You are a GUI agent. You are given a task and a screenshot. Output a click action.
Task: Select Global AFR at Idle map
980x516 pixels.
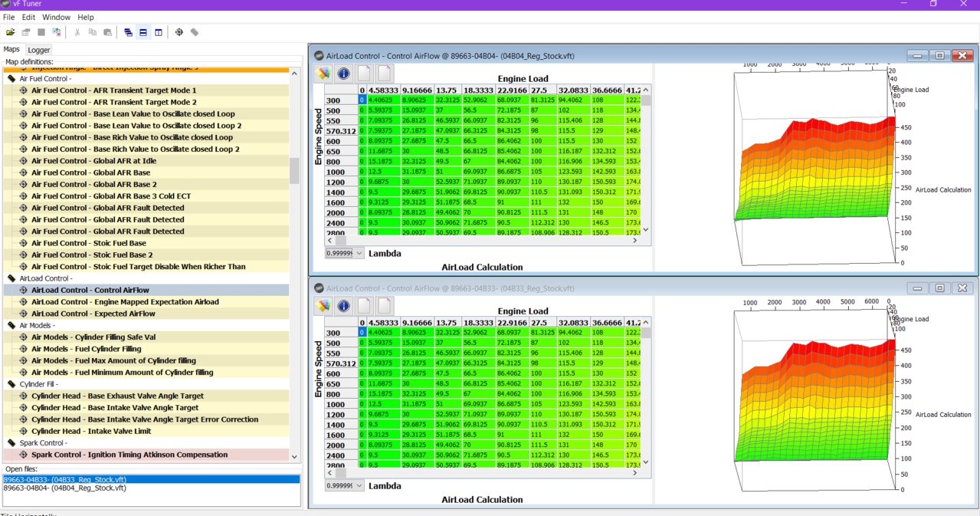coord(146,161)
